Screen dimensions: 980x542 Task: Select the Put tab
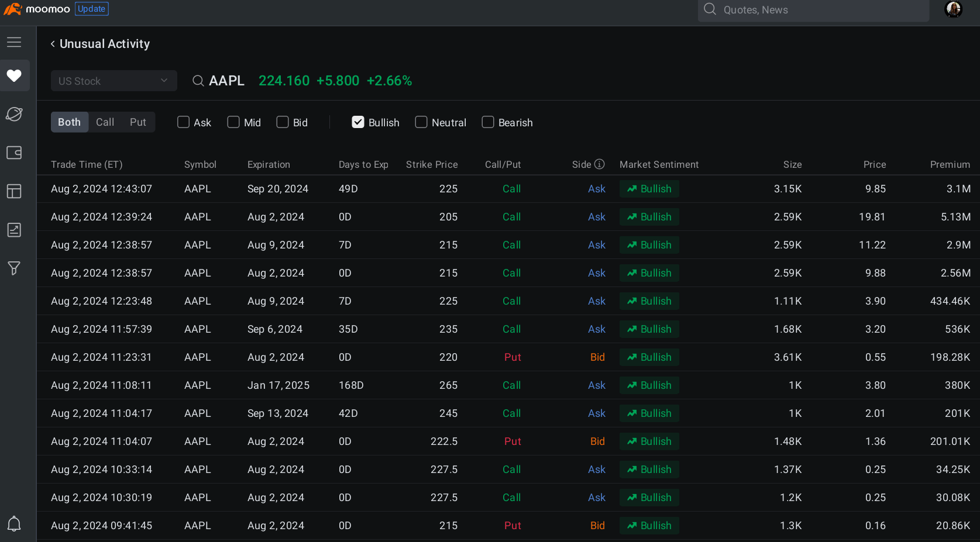[138, 122]
